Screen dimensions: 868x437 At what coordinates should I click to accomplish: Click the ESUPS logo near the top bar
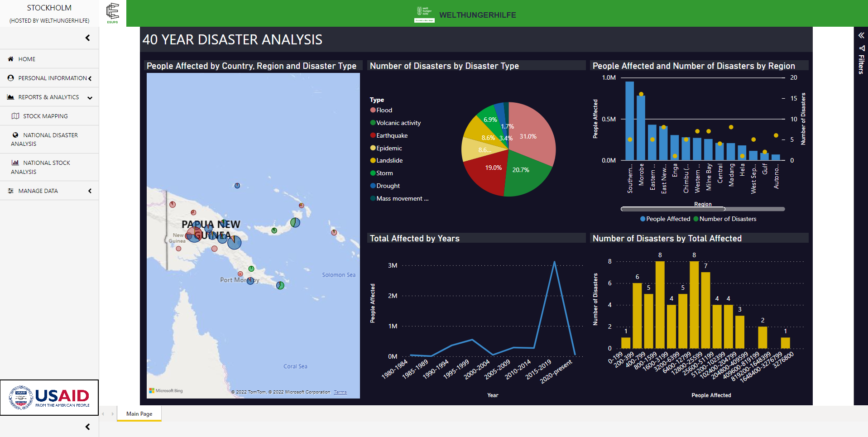pos(112,13)
